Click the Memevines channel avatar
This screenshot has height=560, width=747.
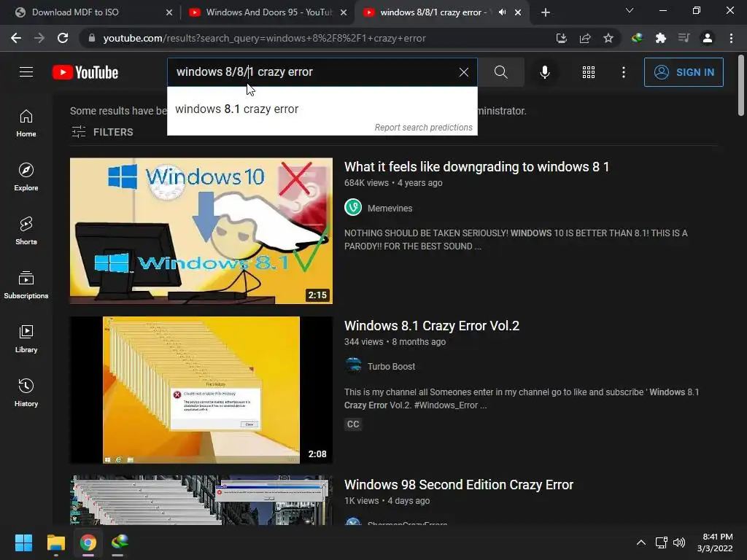click(x=353, y=207)
